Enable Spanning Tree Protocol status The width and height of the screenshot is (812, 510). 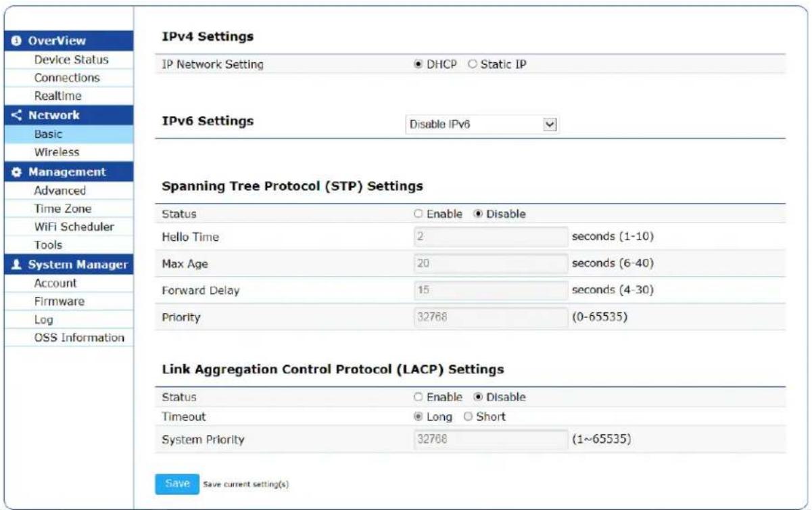(419, 214)
